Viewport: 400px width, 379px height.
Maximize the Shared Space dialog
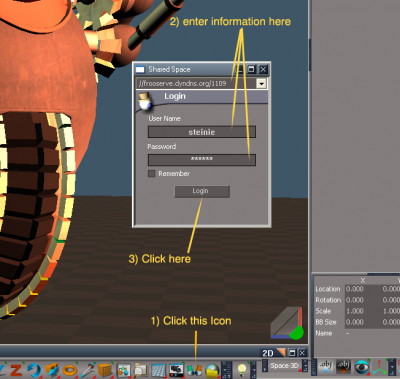coord(251,69)
